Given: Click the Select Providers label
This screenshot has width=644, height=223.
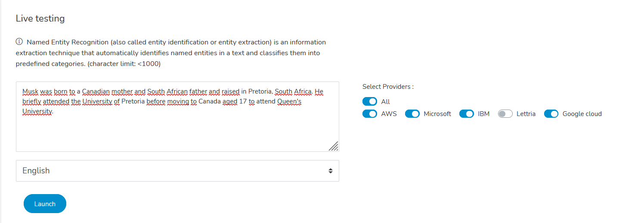Looking at the screenshot, I should tap(388, 86).
